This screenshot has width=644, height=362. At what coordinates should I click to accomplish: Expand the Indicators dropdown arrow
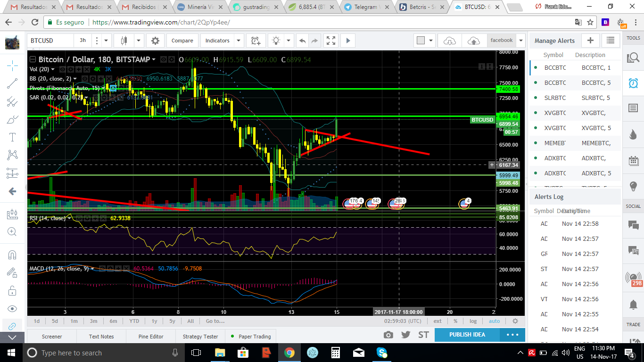[239, 41]
